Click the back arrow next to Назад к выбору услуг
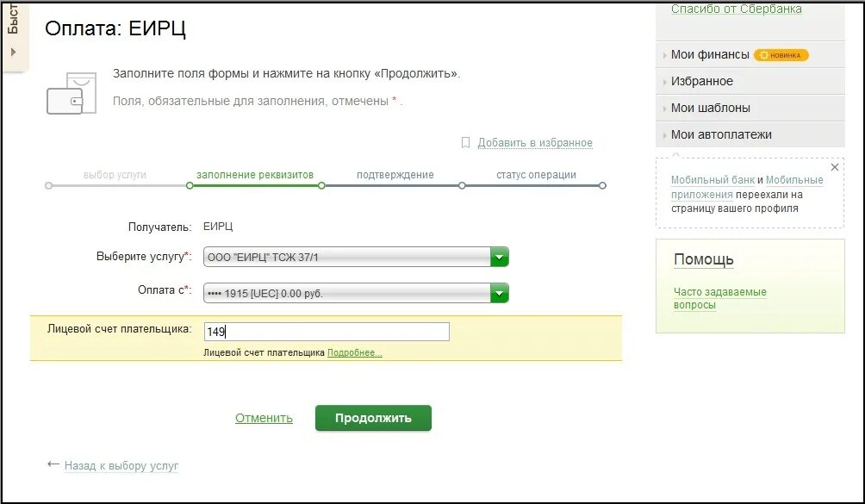The image size is (865, 504). click(x=53, y=464)
